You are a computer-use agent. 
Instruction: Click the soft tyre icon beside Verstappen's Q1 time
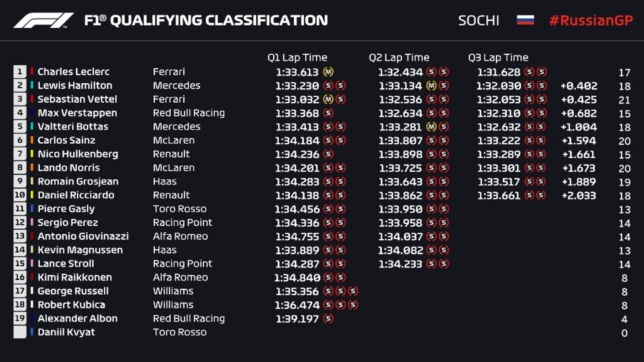click(x=328, y=113)
